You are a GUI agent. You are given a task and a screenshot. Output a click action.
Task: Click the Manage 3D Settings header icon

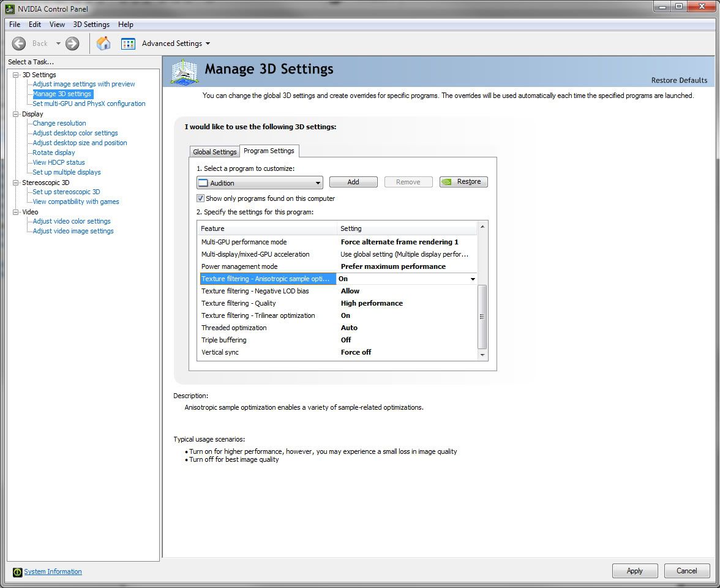(184, 72)
